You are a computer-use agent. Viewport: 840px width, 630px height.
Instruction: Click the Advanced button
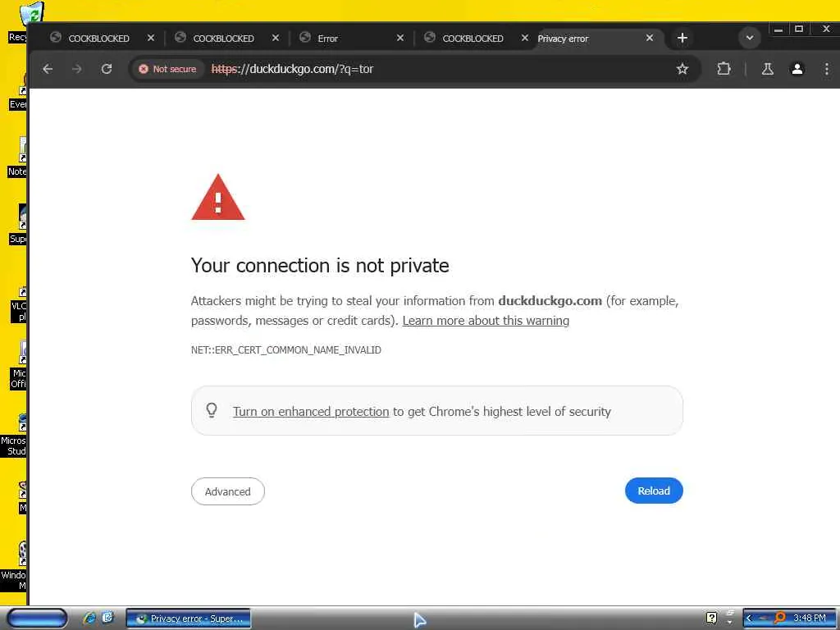[x=228, y=491]
